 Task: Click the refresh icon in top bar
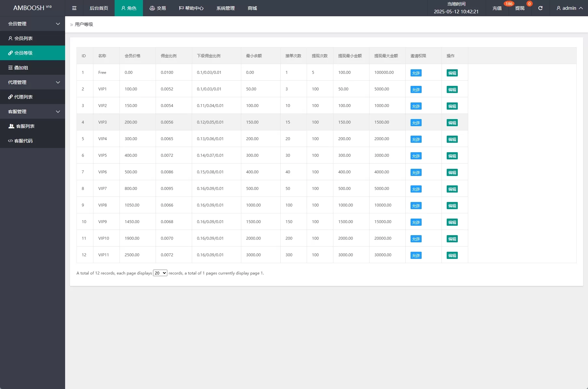pos(540,8)
